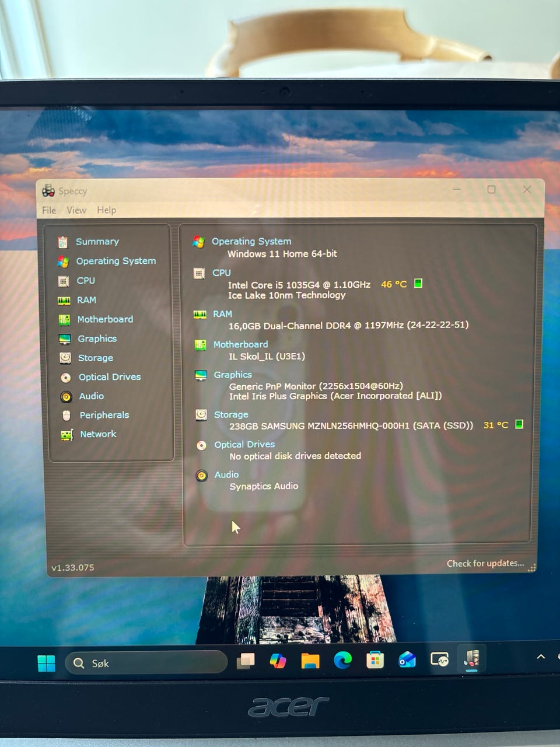Click the Summary clipboard icon
Image resolution: width=560 pixels, height=747 pixels.
[63, 242]
